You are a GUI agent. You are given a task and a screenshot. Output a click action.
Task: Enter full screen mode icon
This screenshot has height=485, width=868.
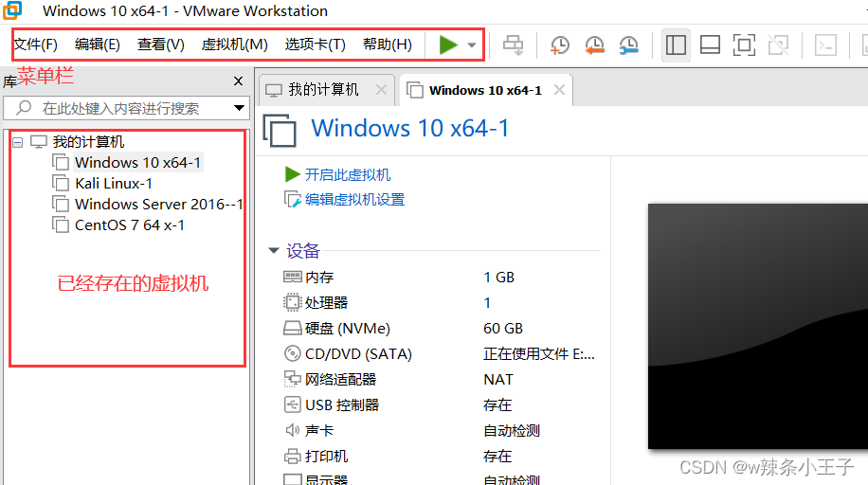[744, 45]
